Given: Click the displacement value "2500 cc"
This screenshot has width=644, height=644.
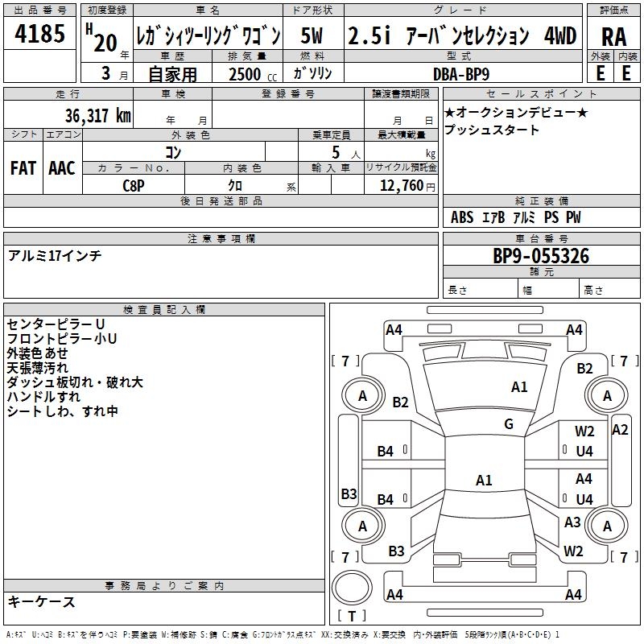Looking at the screenshot, I should pyautogui.click(x=253, y=74).
